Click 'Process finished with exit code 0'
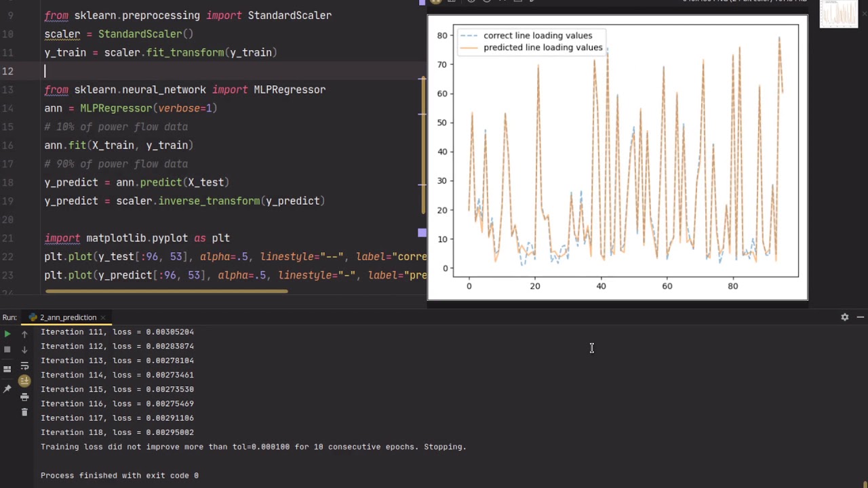The image size is (868, 488). click(119, 475)
